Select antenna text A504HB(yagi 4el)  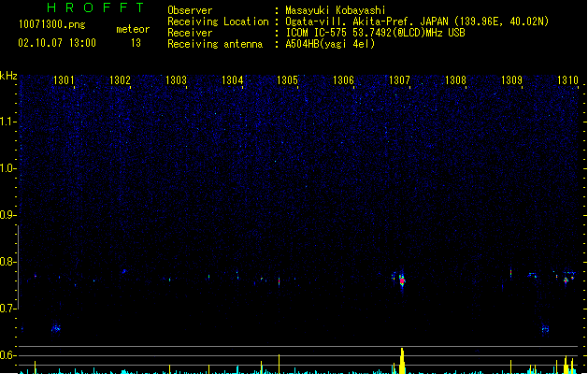(x=330, y=44)
